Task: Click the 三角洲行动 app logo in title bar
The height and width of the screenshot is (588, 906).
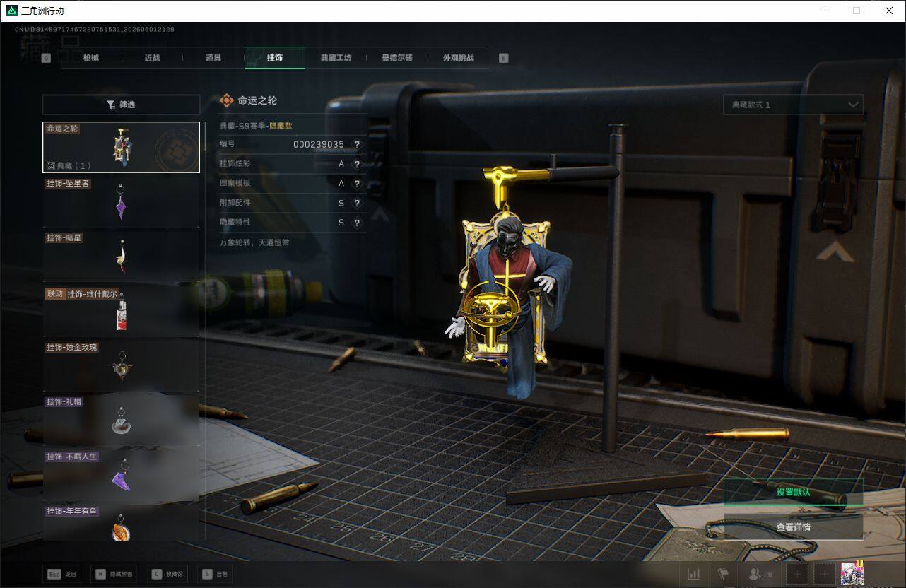Action: pyautogui.click(x=11, y=11)
